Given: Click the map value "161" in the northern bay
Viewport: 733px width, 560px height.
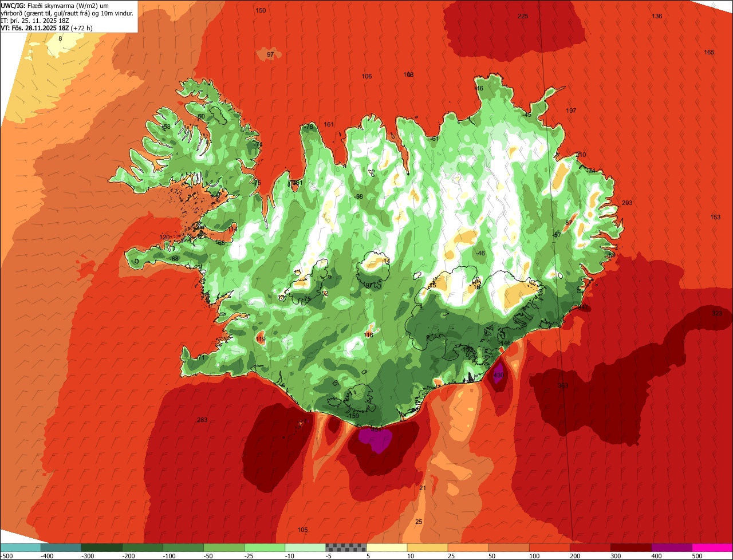Looking at the screenshot, I should click(x=329, y=124).
